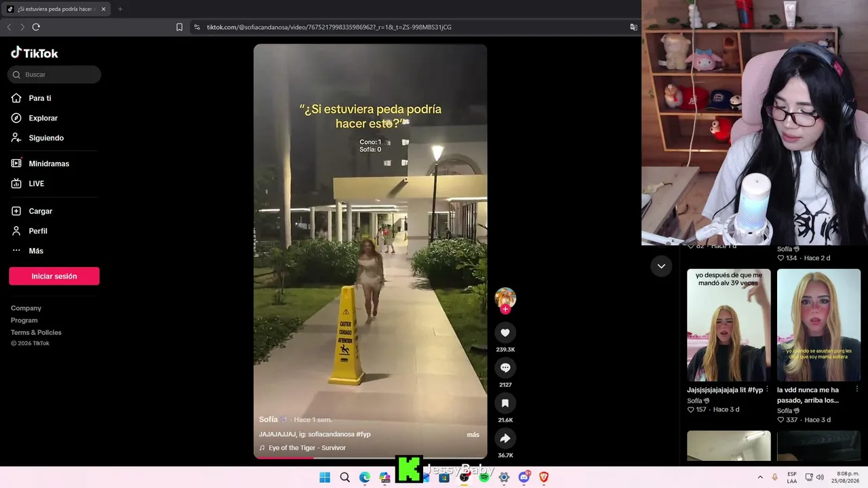Viewport: 868px width, 488px height.
Task: Open Discord from taskbar
Action: [524, 477]
